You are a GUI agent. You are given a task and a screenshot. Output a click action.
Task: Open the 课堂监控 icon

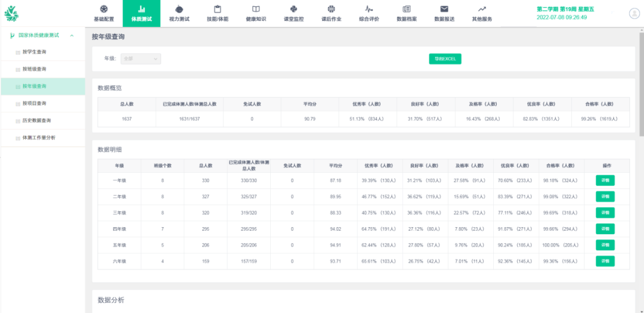(x=293, y=9)
